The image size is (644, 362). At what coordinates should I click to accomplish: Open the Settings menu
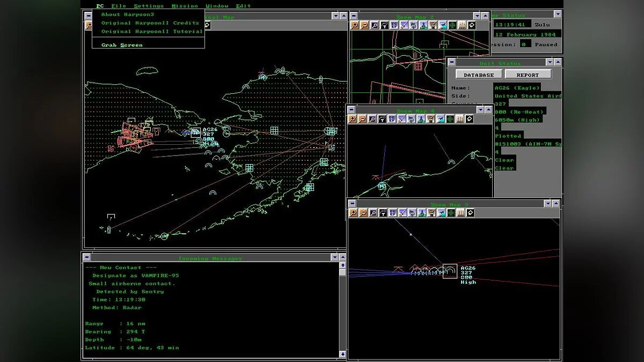click(149, 6)
